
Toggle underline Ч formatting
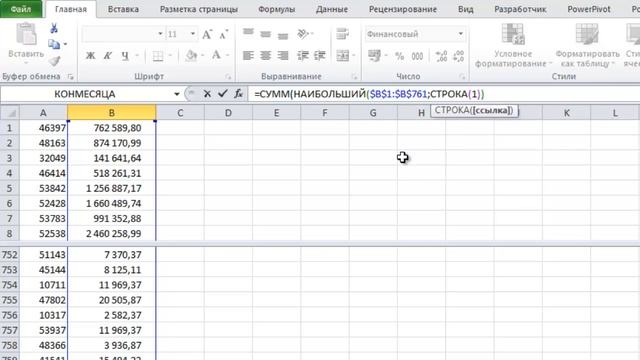click(x=125, y=56)
